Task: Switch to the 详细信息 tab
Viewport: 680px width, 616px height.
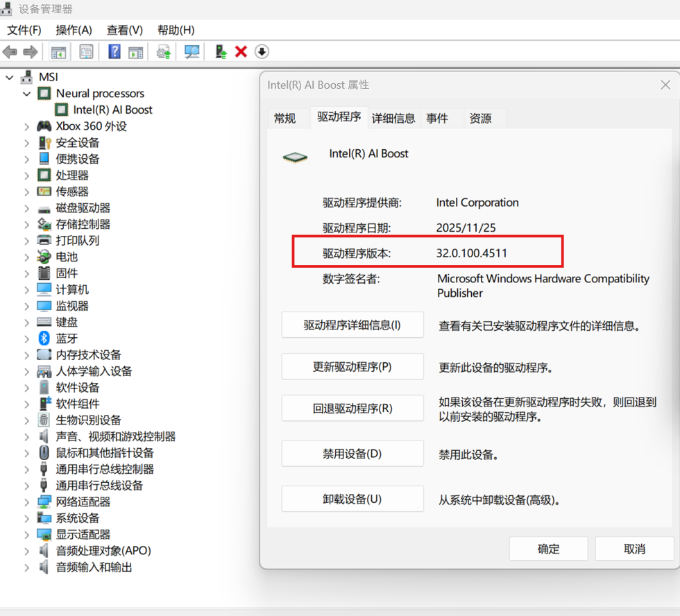Action: tap(393, 118)
